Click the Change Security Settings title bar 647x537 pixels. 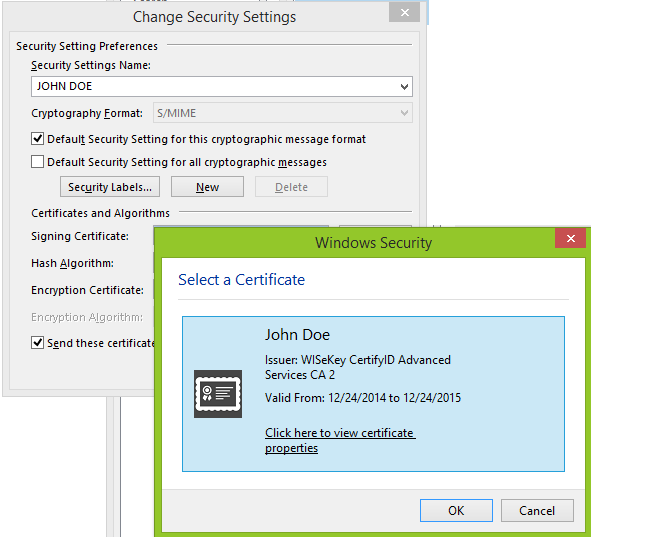point(214,16)
